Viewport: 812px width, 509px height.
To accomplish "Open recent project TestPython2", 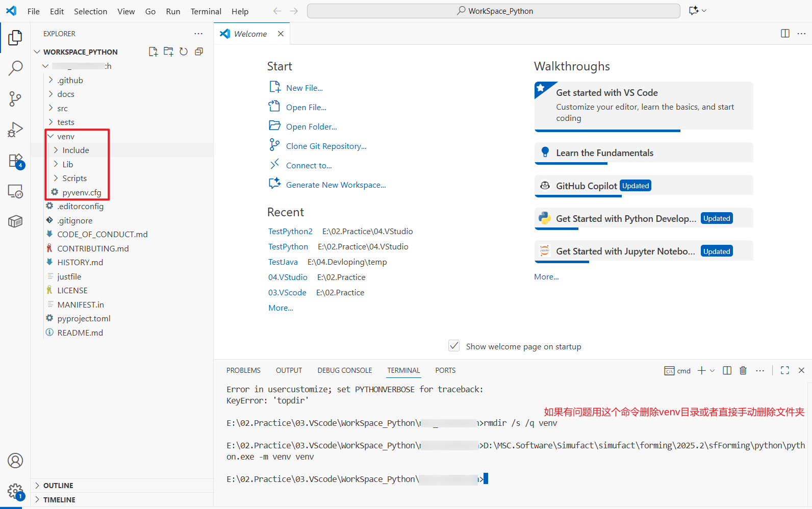I will click(290, 231).
